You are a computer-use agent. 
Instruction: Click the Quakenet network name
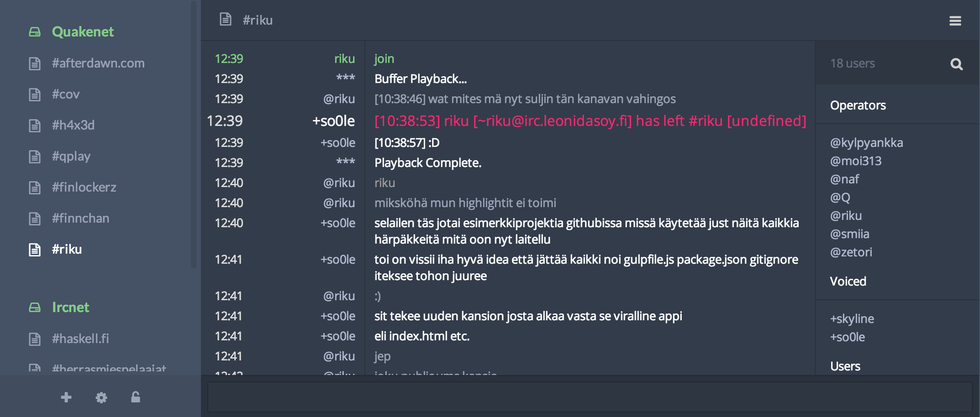click(x=83, y=32)
